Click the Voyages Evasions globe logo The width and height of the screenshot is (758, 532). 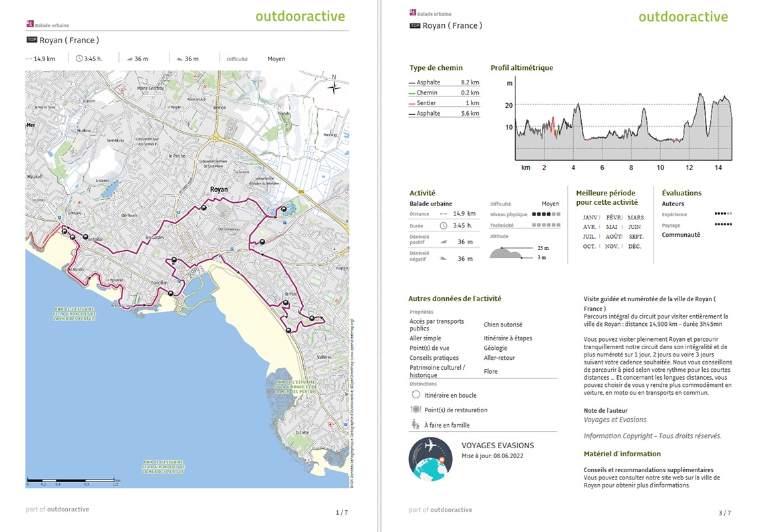click(x=430, y=459)
